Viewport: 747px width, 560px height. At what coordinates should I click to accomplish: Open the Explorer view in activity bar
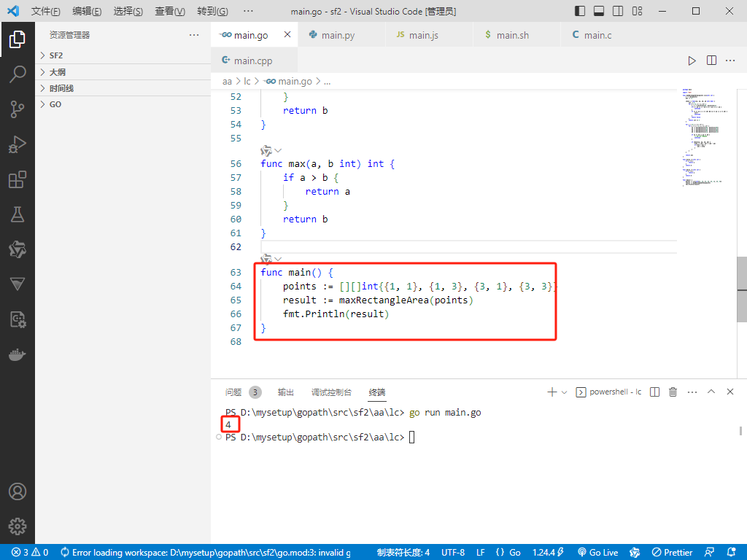tap(18, 39)
